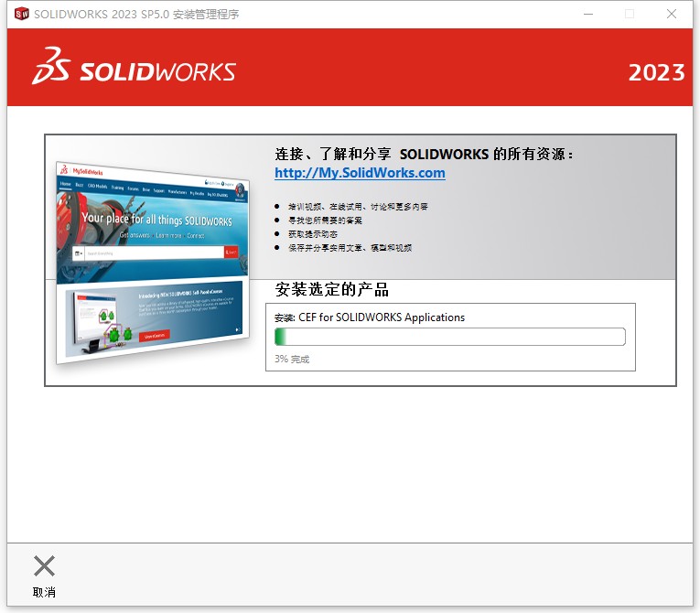Click the 2023 version label in banner
Image resolution: width=700 pixels, height=613 pixels.
(x=656, y=72)
